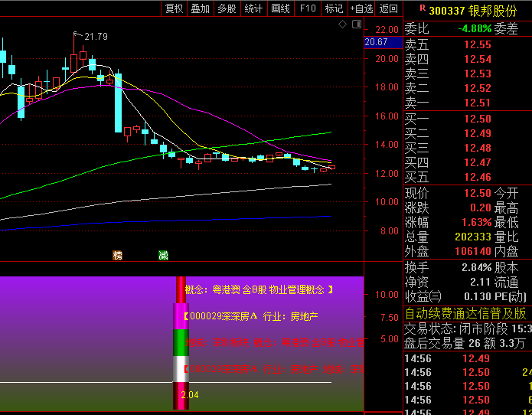The image size is (532, 415).
Task: Click the large cyan falling candlestick
Action: tap(118, 102)
